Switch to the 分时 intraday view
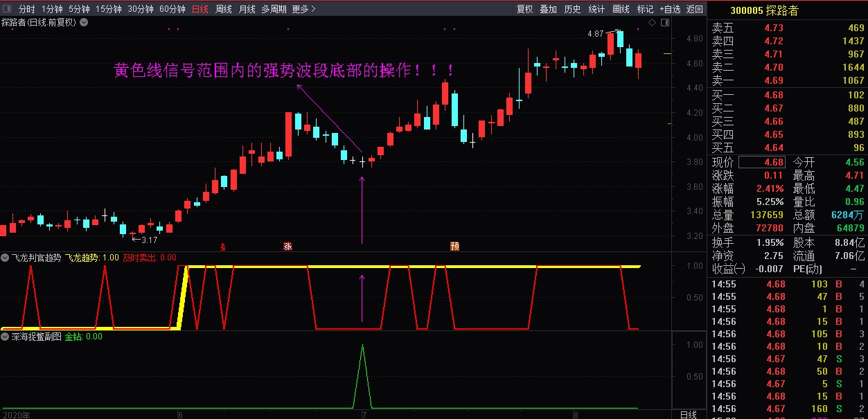868x419 pixels. [x=26, y=9]
